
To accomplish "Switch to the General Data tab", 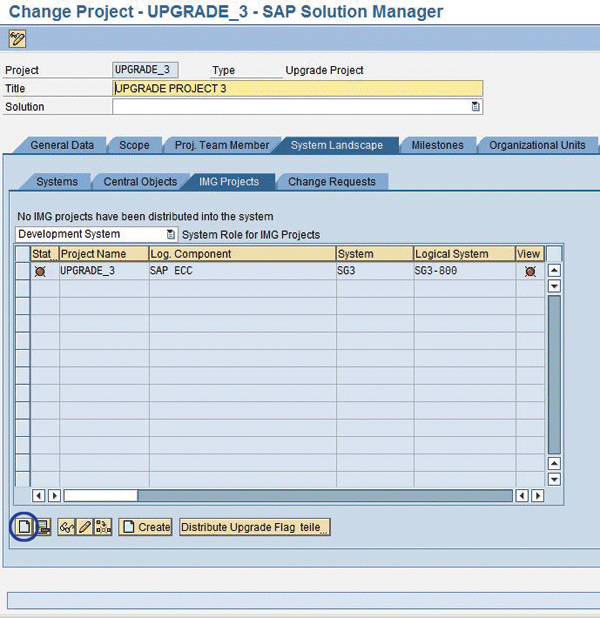I will [61, 145].
